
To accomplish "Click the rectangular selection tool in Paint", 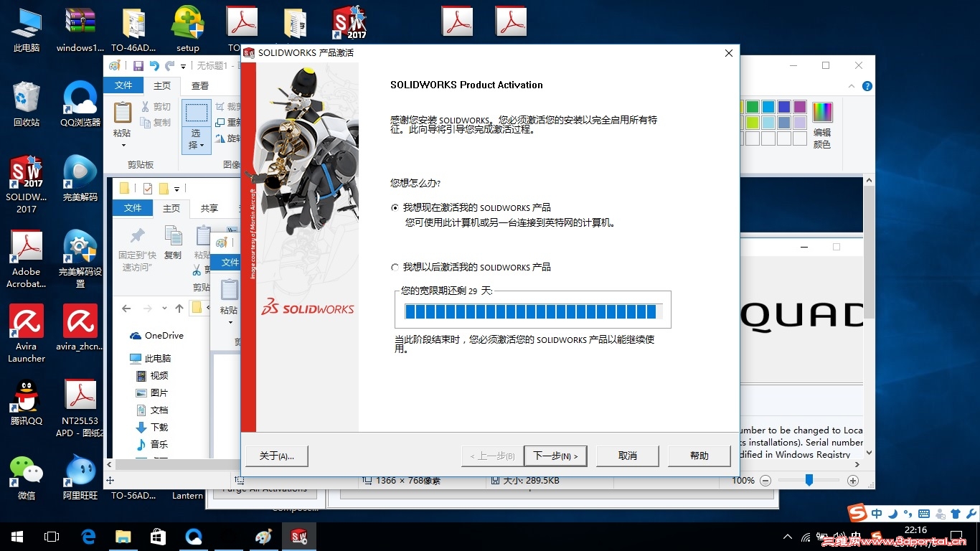I will pos(197,113).
